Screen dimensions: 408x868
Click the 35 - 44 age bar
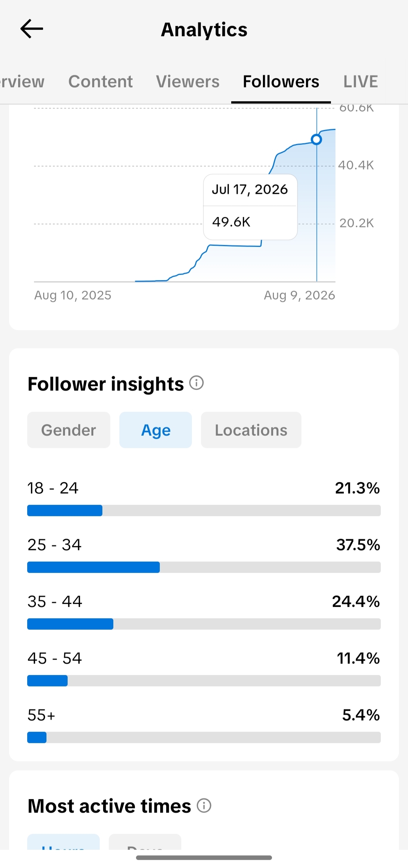(x=204, y=624)
